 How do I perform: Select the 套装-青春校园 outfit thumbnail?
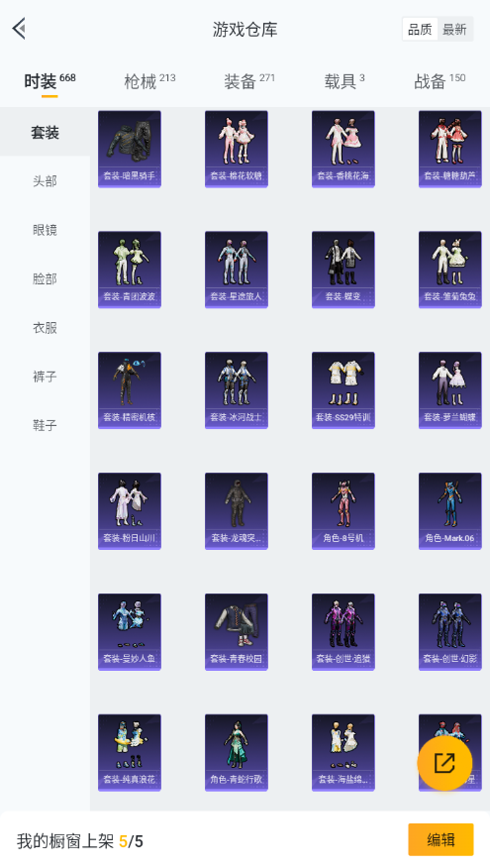tap(237, 631)
